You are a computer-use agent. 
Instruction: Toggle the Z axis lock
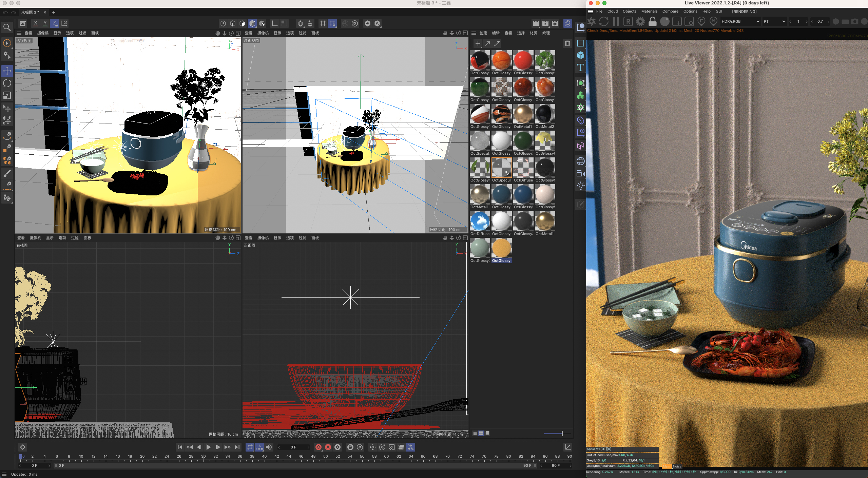pyautogui.click(x=54, y=23)
